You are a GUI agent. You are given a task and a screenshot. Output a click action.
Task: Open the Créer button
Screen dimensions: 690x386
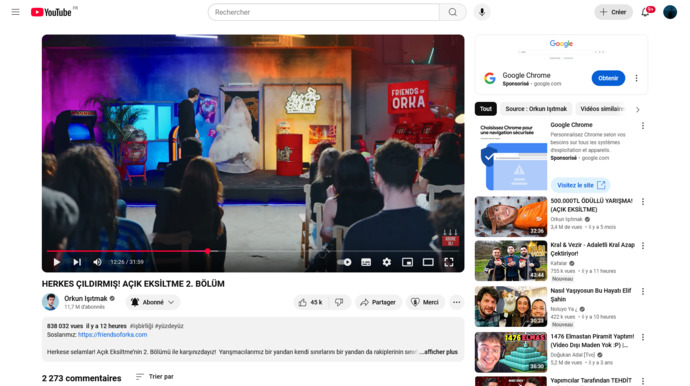613,12
